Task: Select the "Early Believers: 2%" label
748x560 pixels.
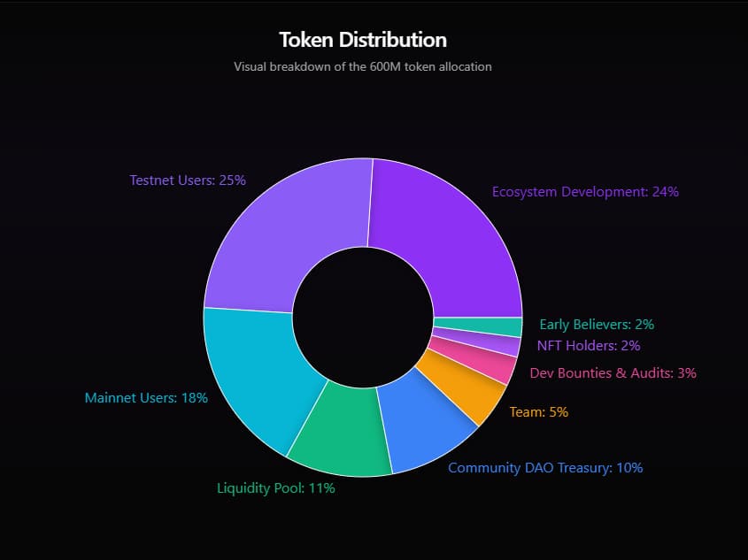Action: (x=597, y=325)
